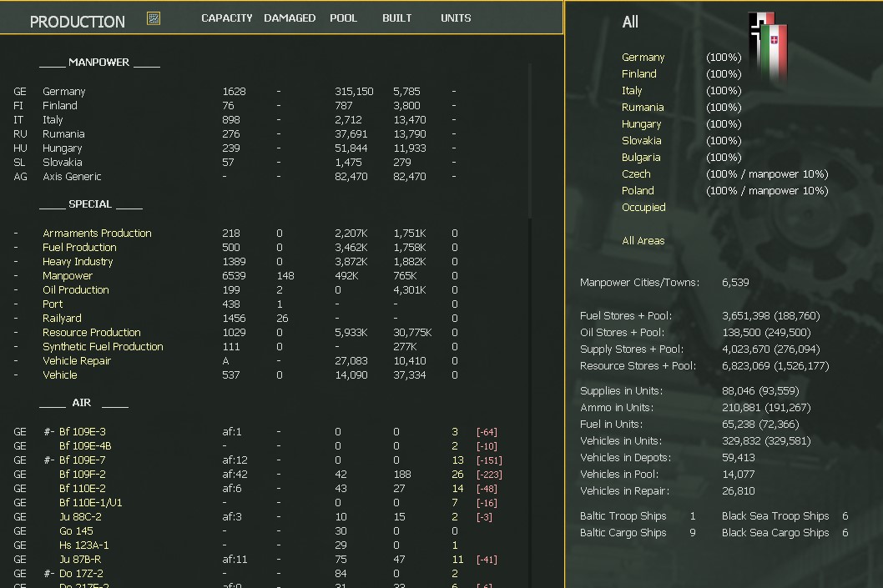This screenshot has width=883, height=588.
Task: Open the Oil Production entry
Action: click(76, 290)
